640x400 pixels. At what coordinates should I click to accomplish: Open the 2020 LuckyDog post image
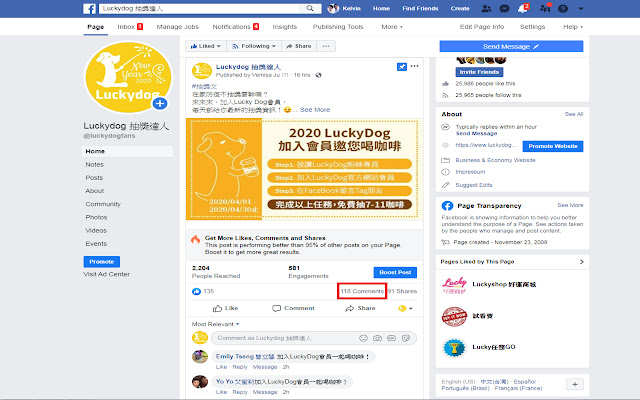[304, 169]
